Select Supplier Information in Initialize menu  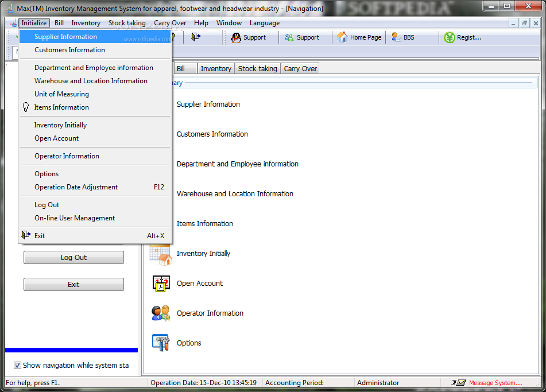(95, 37)
